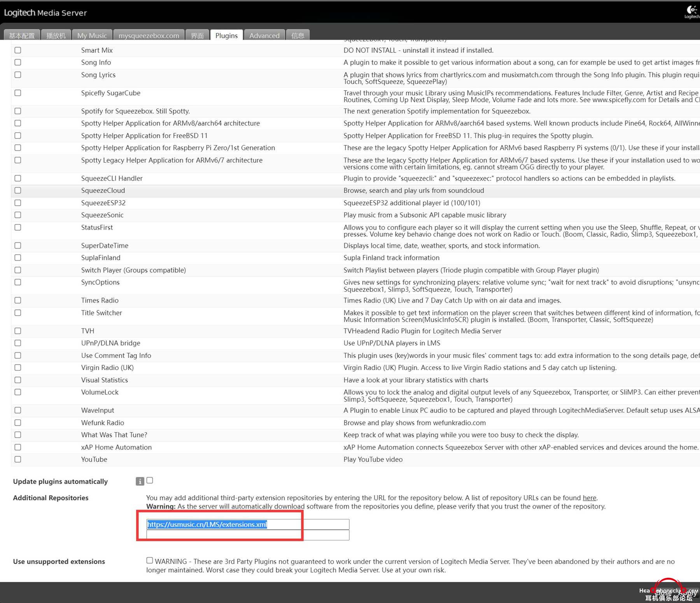
Task: Enable the SqueezeCLI Handler checkbox
Action: (x=18, y=178)
